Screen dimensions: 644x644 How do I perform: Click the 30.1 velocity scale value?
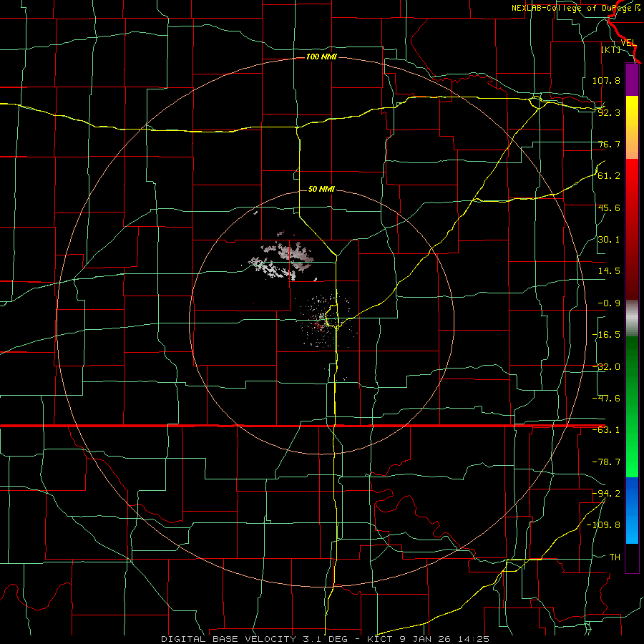click(609, 240)
